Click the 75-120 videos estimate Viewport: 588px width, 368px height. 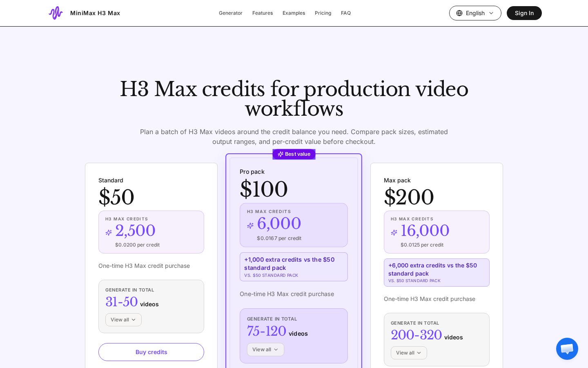tap(277, 332)
